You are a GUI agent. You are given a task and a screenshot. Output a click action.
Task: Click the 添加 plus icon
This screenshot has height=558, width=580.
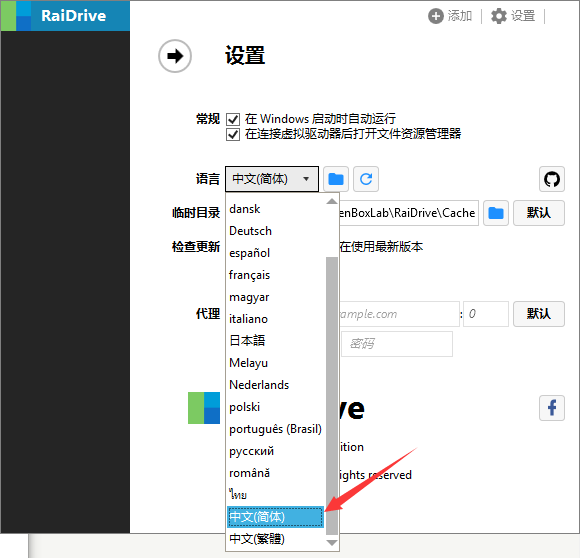[x=435, y=16]
